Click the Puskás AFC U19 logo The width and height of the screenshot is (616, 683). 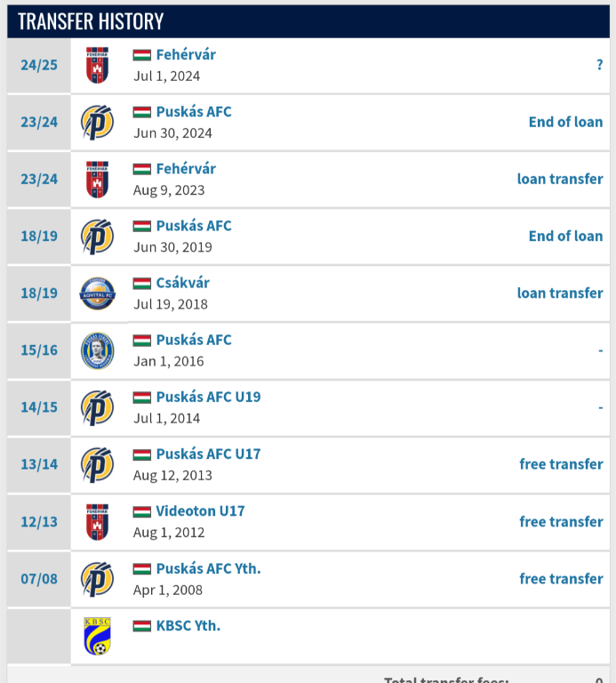pos(97,407)
